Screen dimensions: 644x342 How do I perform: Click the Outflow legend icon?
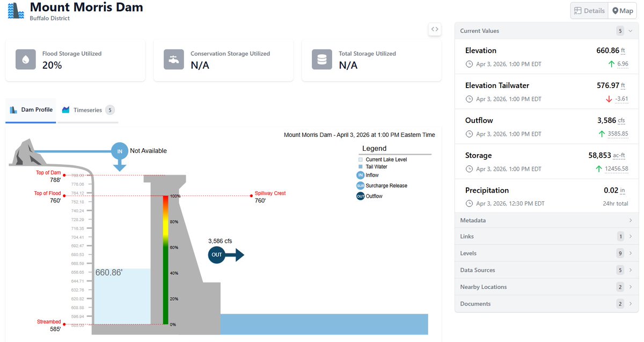pos(361,197)
